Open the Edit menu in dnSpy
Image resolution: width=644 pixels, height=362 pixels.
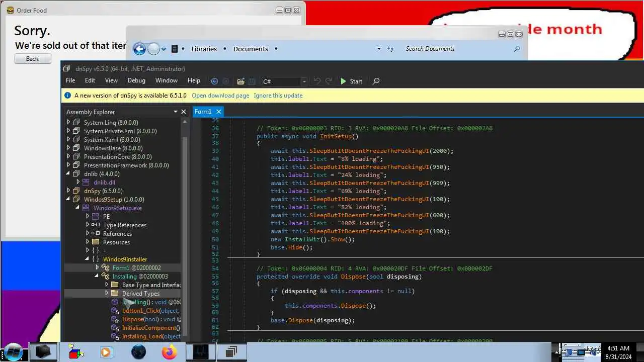(x=90, y=80)
